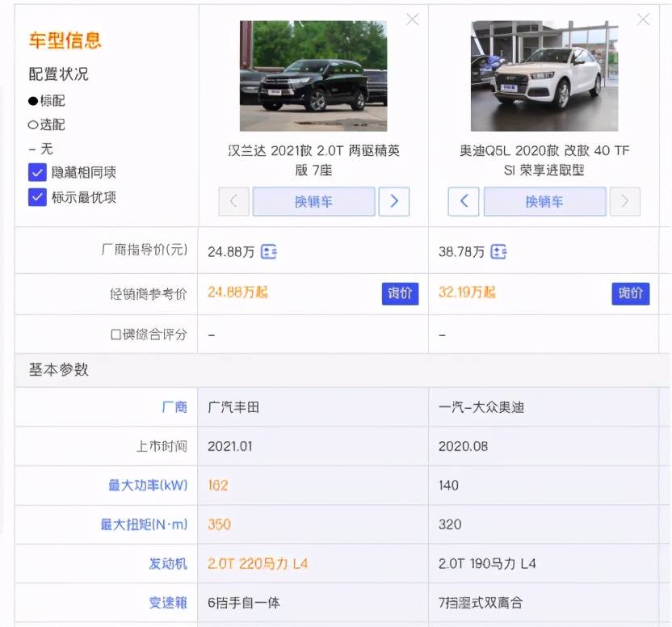Viewport: 672px width, 627px height.
Task: Select launch date 2020.08
Action: coord(464,447)
